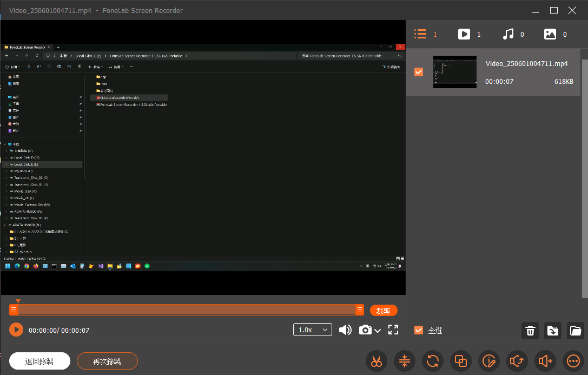Click the 00:00:00/ 00:00:07 playback time
588x375 pixels.
click(59, 331)
